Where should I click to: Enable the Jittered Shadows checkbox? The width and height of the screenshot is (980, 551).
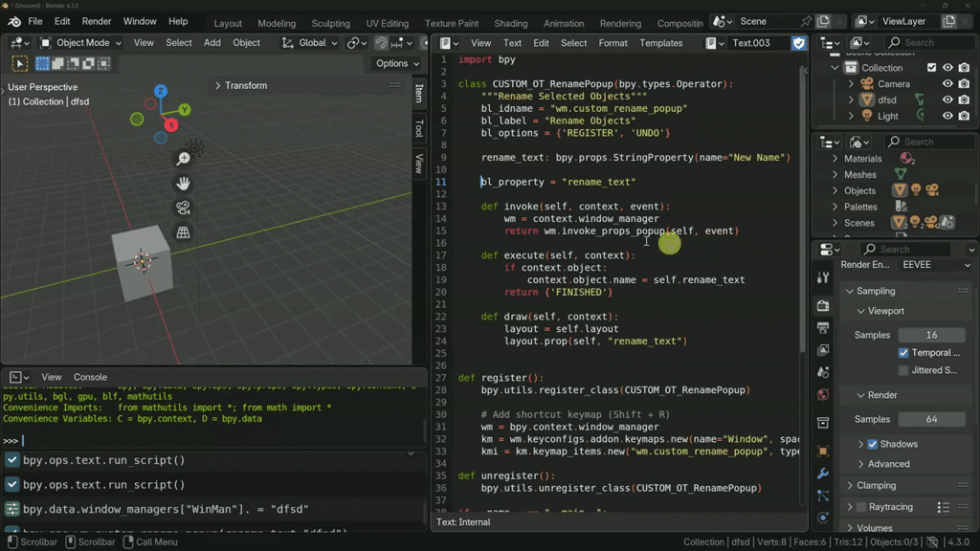[x=903, y=370]
